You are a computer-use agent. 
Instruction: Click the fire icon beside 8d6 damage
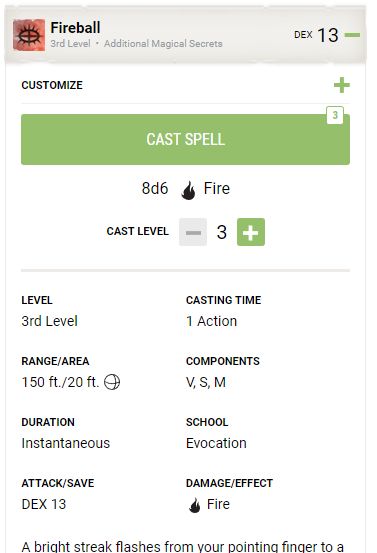point(188,190)
